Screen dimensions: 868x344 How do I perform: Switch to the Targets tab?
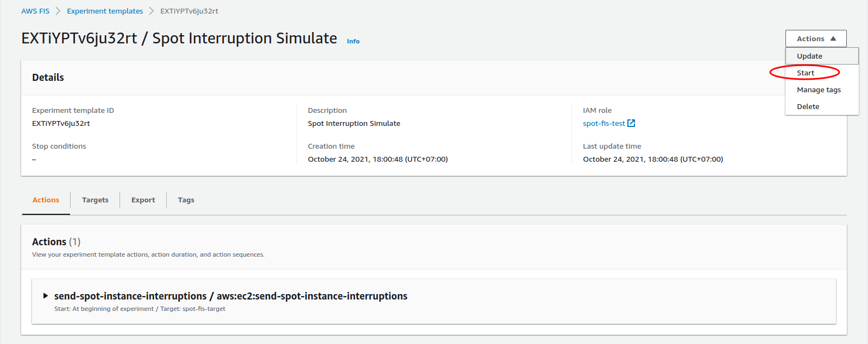[x=95, y=200]
